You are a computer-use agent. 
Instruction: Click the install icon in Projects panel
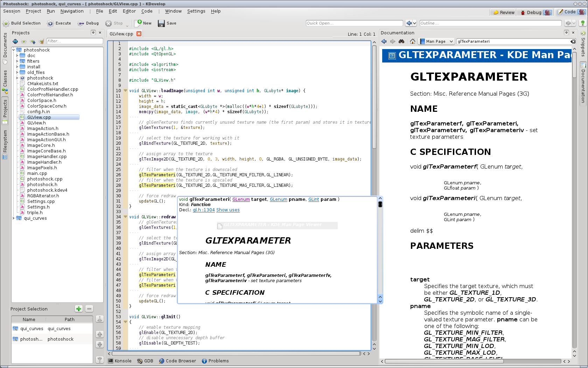(33, 41)
